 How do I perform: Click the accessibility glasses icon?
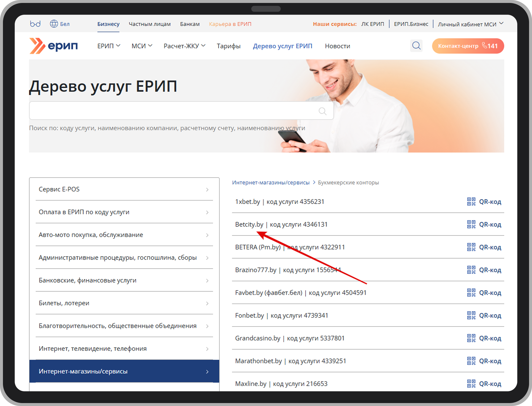[35, 24]
